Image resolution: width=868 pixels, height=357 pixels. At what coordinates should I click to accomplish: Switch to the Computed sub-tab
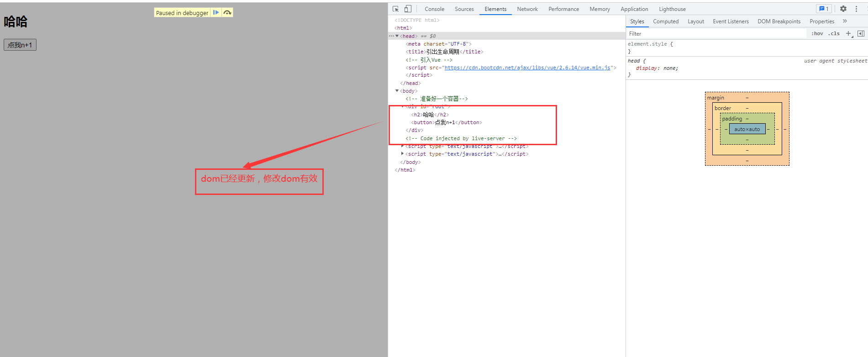pyautogui.click(x=666, y=21)
